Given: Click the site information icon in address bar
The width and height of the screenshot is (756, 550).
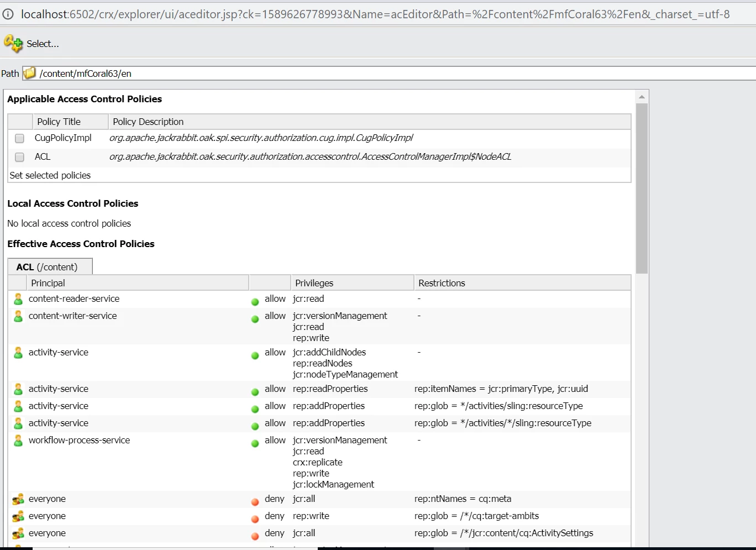Looking at the screenshot, I should pyautogui.click(x=8, y=14).
